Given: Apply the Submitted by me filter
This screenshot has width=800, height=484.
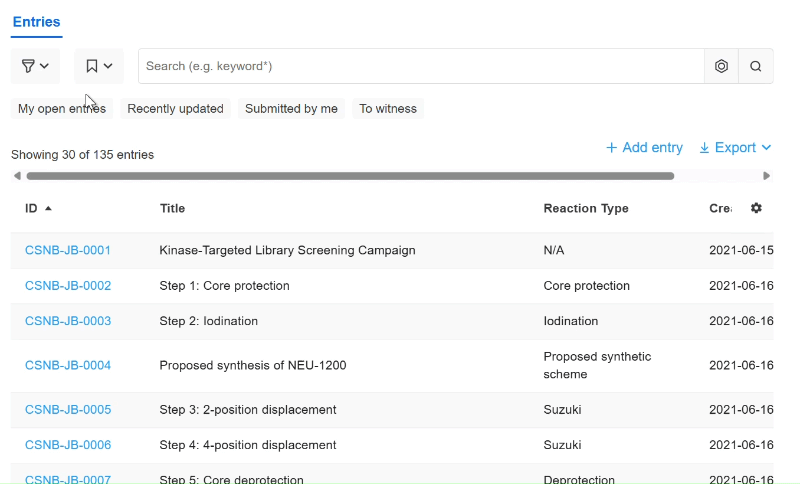Looking at the screenshot, I should point(291,109).
